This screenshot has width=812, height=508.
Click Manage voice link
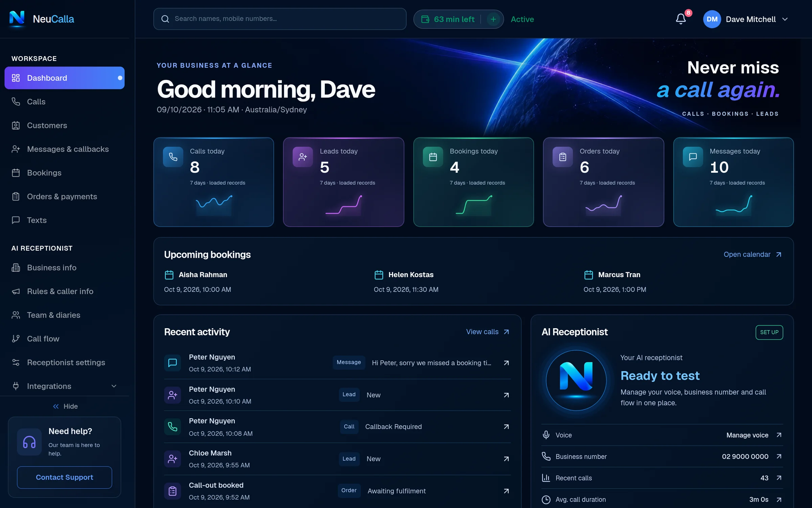tap(754, 435)
